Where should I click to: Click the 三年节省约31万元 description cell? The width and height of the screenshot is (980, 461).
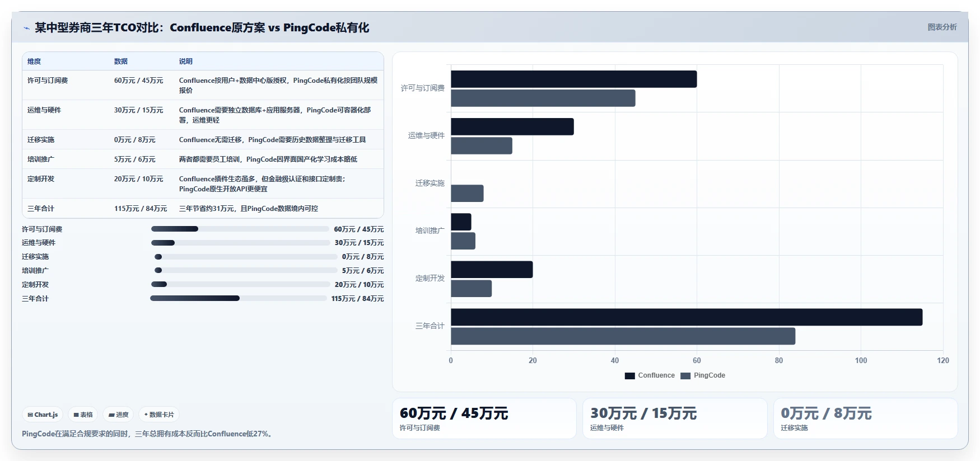click(x=249, y=209)
